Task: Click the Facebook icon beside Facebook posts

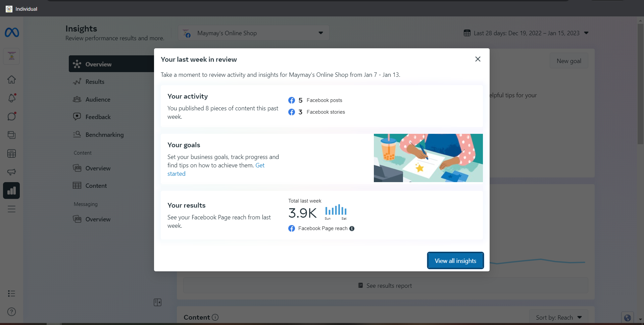Action: [x=292, y=100]
